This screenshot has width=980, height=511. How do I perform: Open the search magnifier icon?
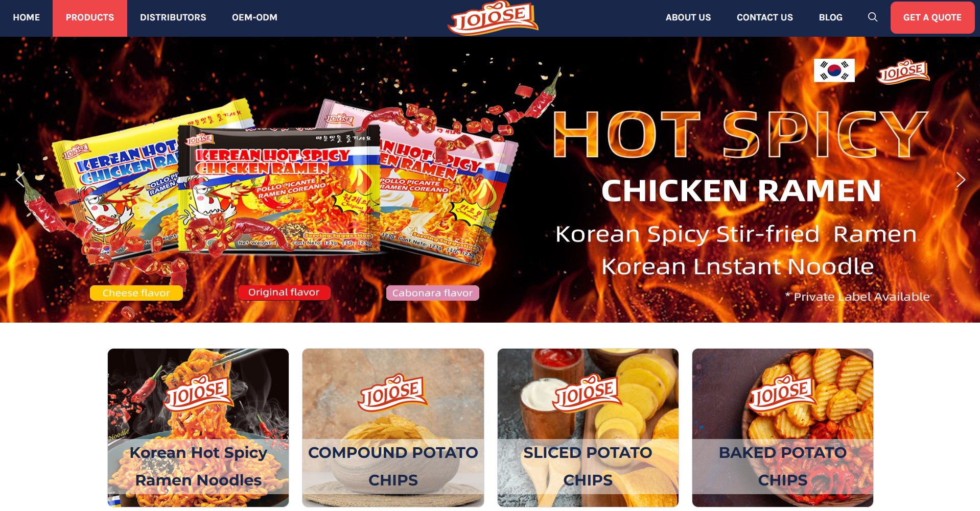pos(873,17)
